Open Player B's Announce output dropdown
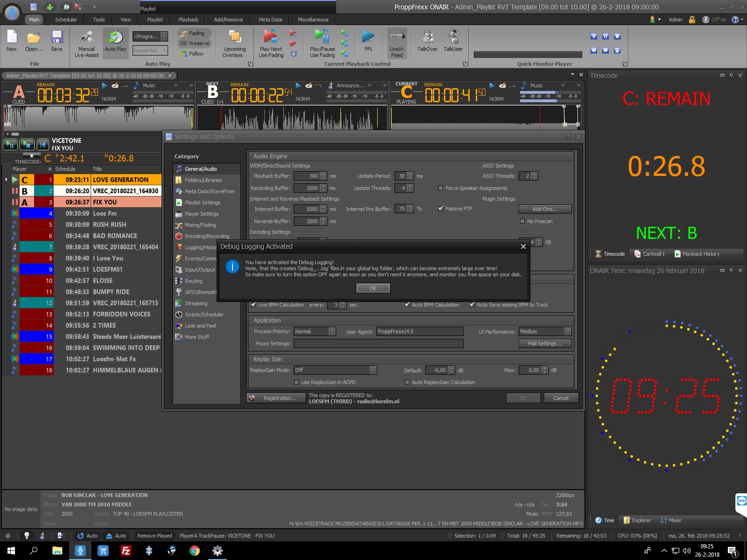 [x=369, y=85]
